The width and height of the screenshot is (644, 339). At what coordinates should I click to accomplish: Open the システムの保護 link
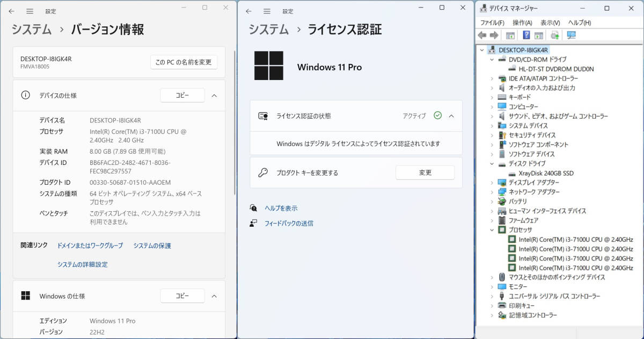[x=152, y=246]
